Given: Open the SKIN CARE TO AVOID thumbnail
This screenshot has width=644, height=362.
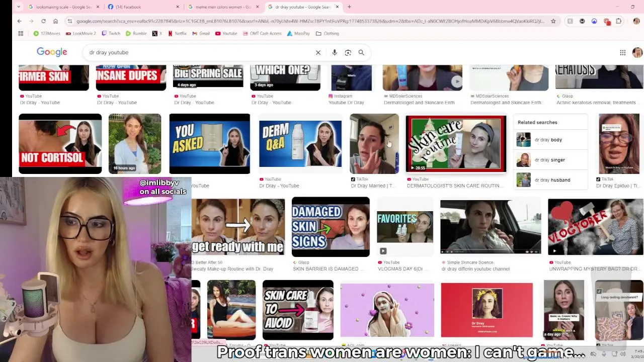Looking at the screenshot, I should [298, 310].
